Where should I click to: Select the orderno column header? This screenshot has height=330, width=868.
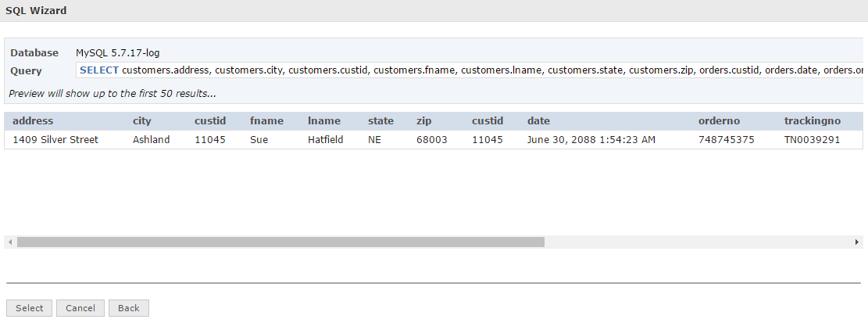coord(719,121)
